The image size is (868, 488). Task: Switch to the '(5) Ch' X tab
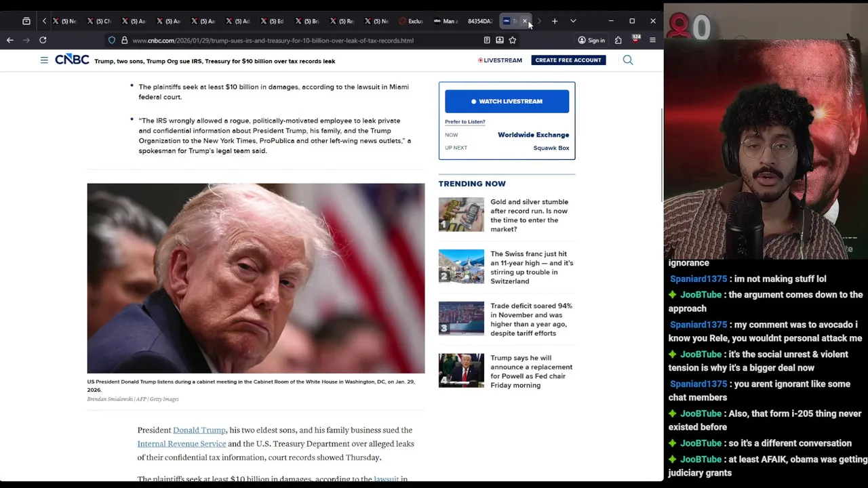100,21
